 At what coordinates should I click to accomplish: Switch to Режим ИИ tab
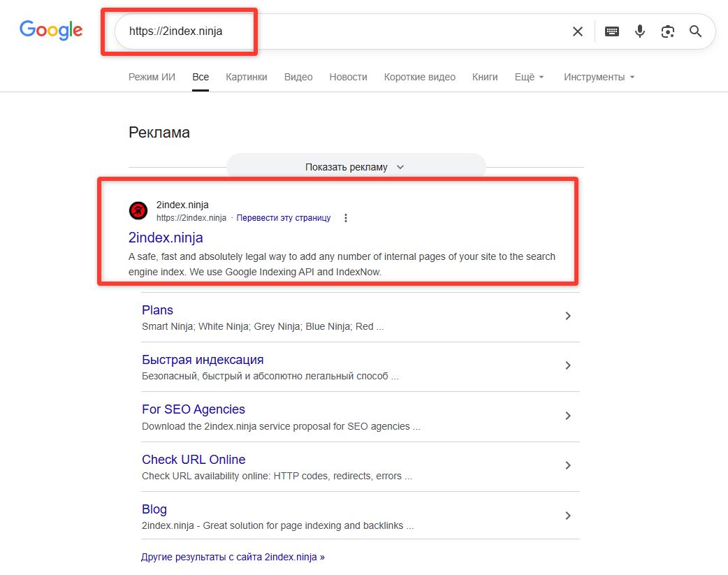click(152, 77)
